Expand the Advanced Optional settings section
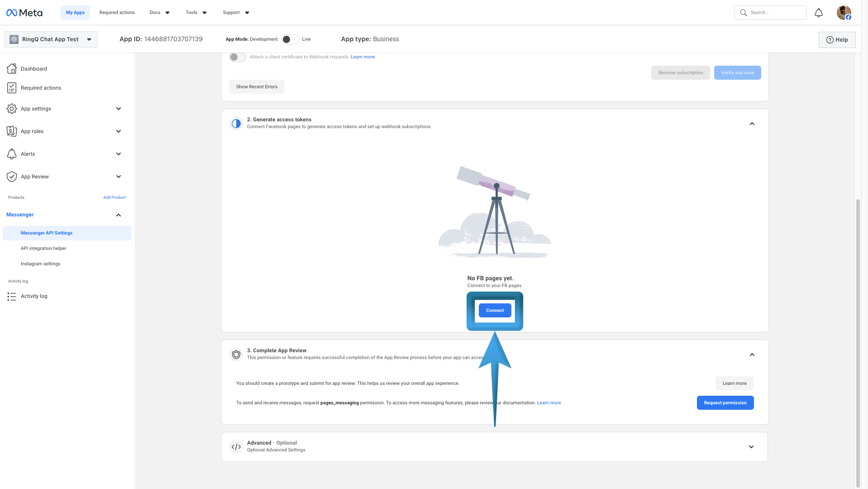This screenshot has height=489, width=868. (x=751, y=447)
